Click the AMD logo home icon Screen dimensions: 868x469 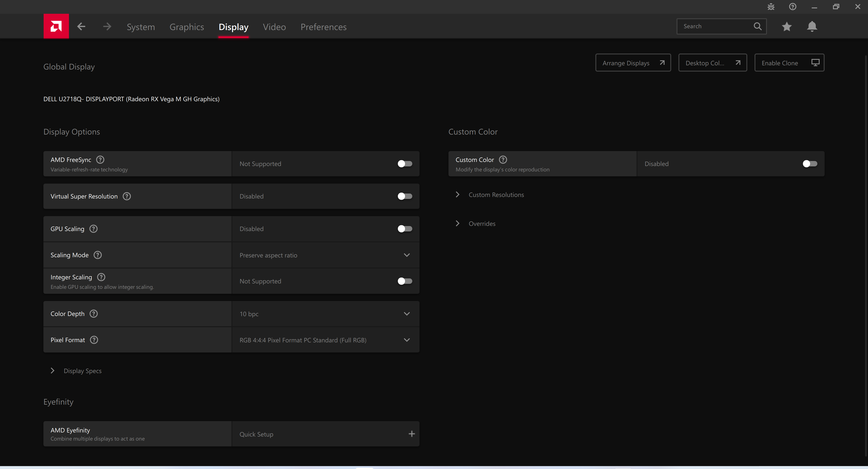pos(56,26)
